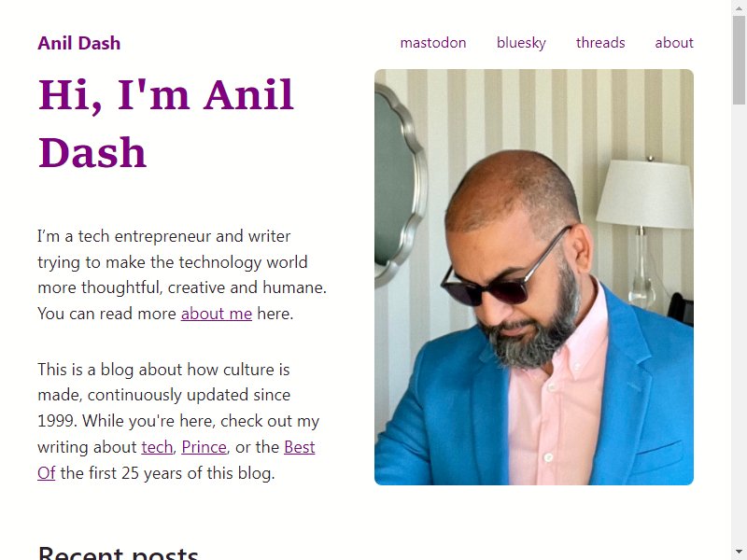
Task: Click the "Recent posts" heading
Action: 119,553
